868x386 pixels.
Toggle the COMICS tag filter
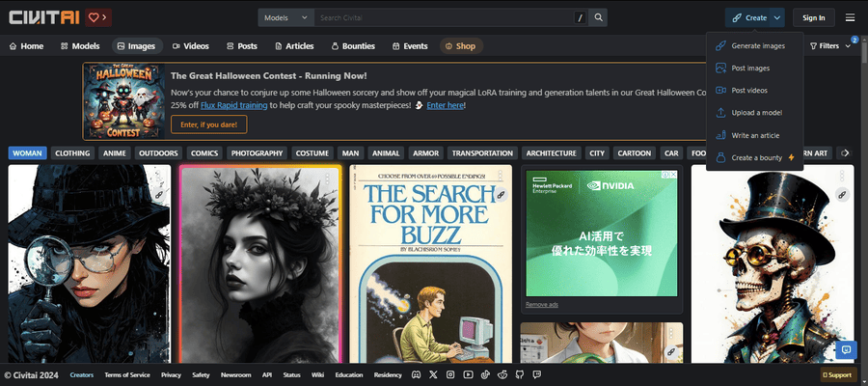click(x=204, y=153)
